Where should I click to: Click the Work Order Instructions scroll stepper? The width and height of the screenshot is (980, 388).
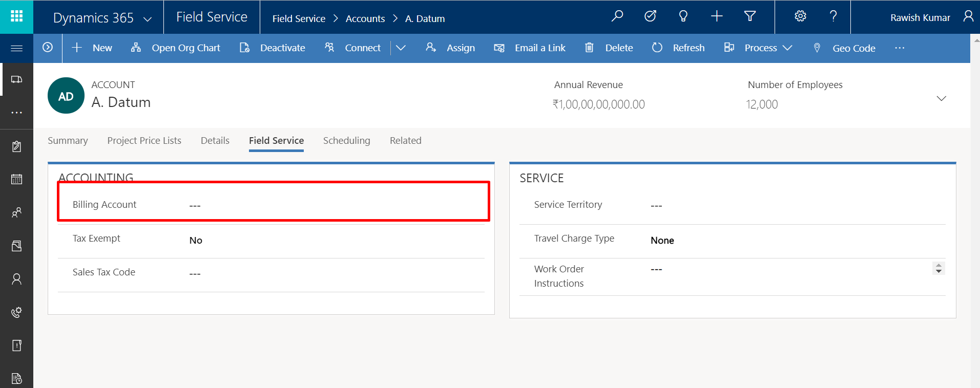click(x=939, y=268)
